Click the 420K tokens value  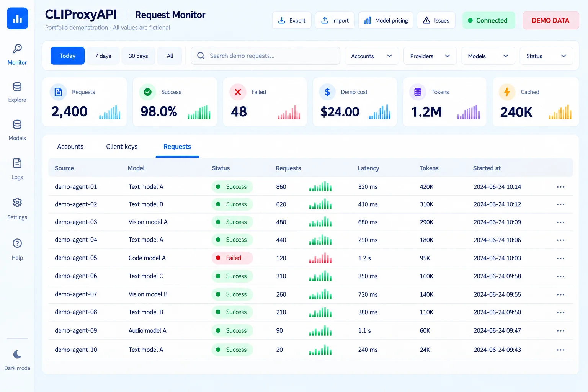[426, 187]
